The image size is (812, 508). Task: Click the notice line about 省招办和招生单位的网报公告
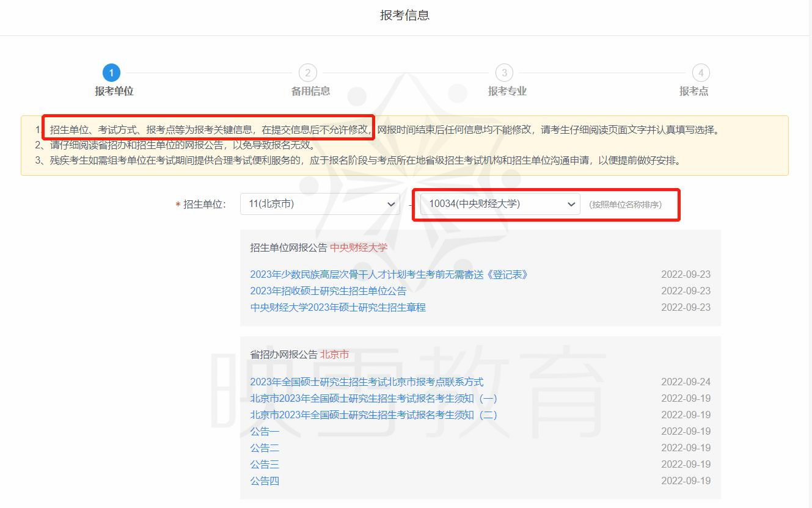point(175,145)
